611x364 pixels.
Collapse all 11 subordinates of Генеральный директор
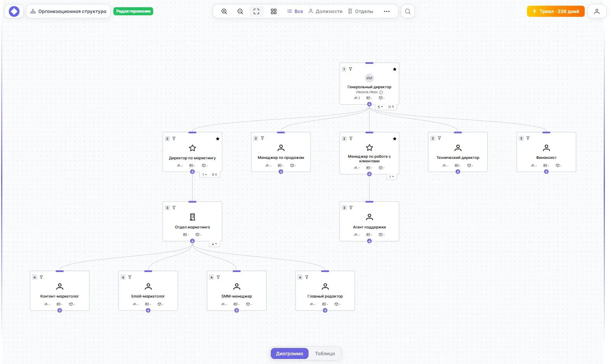pyautogui.click(x=391, y=107)
